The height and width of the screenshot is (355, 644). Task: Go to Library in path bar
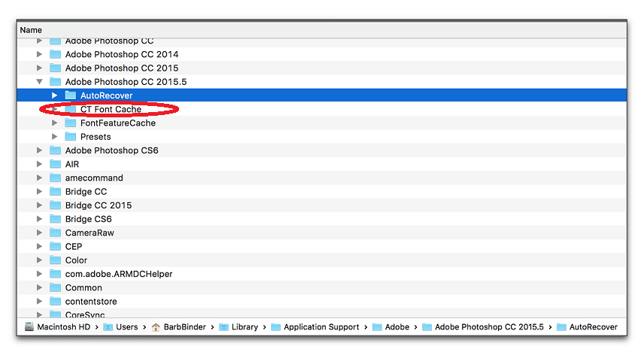pos(238,327)
